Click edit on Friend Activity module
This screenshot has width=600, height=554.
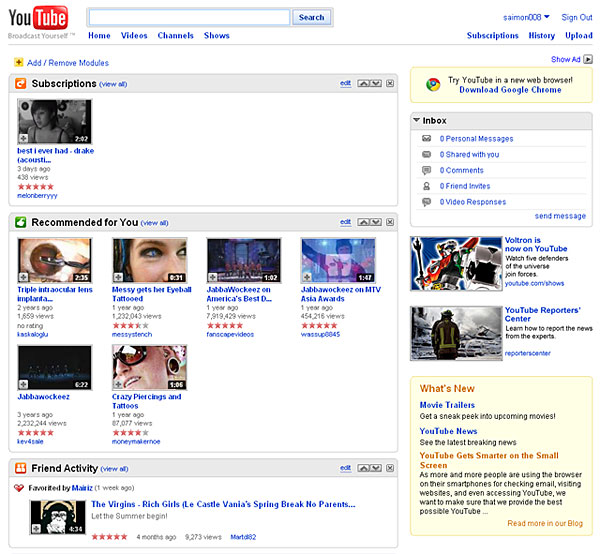(x=346, y=468)
